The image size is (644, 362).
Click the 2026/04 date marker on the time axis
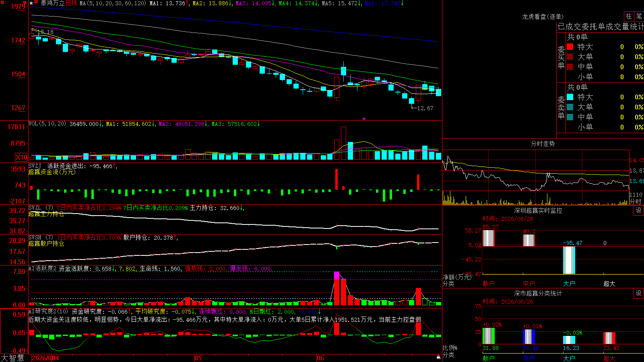click(45, 358)
